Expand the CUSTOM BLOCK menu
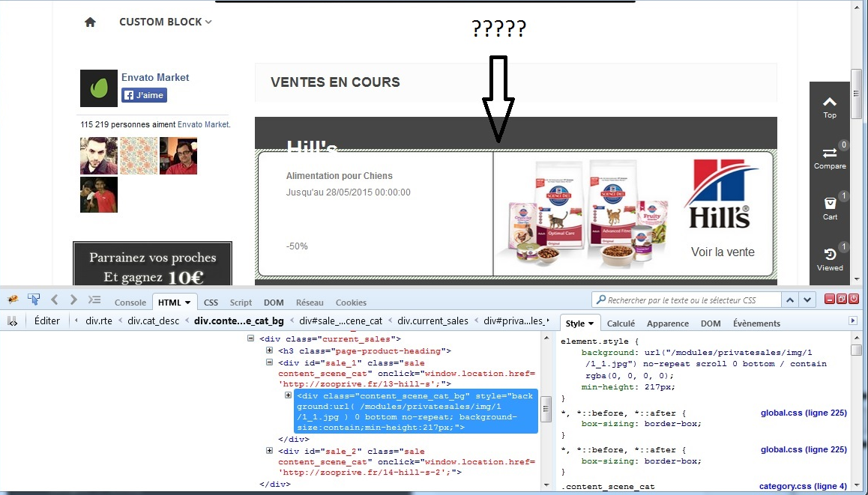This screenshot has height=495, width=868. click(x=166, y=22)
